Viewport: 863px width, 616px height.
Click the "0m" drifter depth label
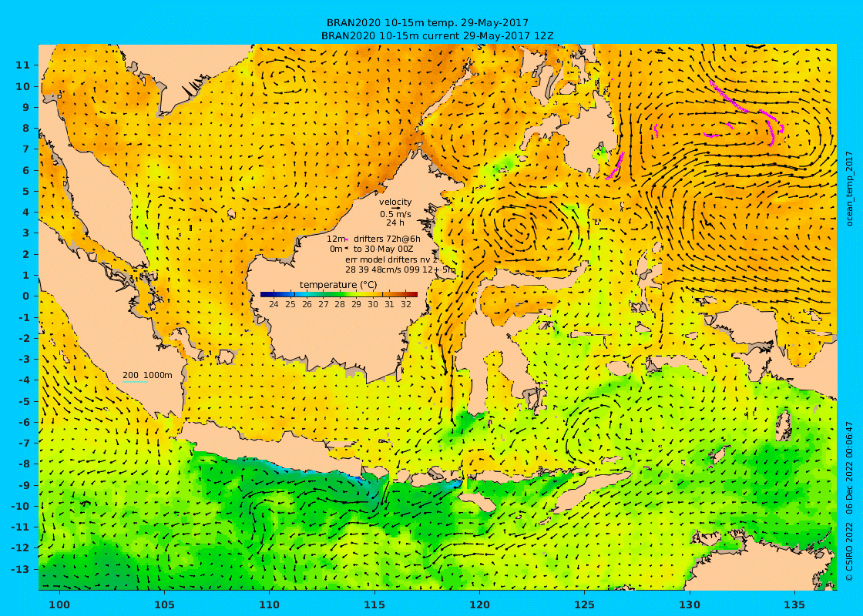click(x=336, y=249)
